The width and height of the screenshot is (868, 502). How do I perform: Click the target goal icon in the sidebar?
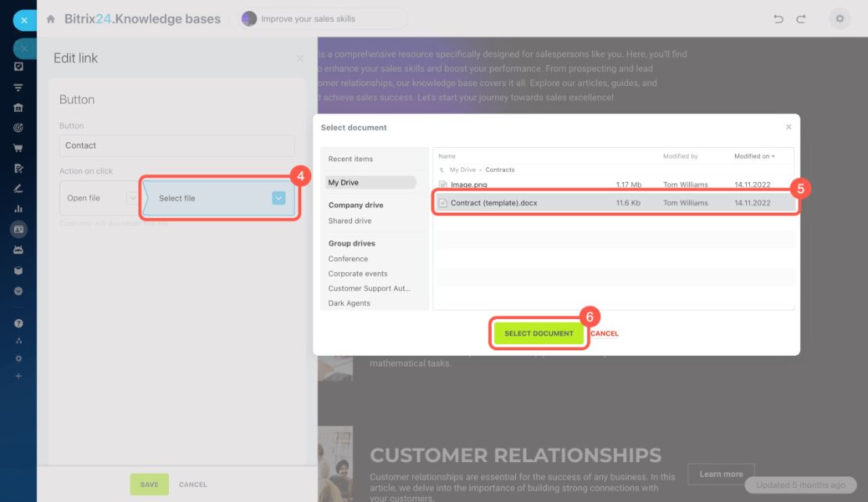click(18, 128)
